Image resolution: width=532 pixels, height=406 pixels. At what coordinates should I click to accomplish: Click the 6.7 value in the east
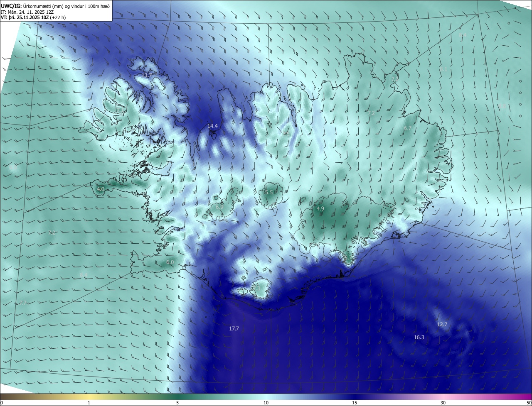coord(407,128)
